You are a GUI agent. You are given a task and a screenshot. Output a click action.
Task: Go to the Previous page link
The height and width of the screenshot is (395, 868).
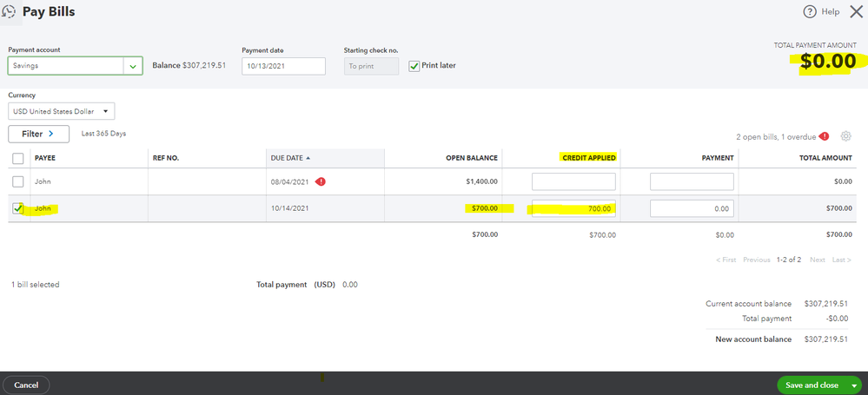[756, 260]
